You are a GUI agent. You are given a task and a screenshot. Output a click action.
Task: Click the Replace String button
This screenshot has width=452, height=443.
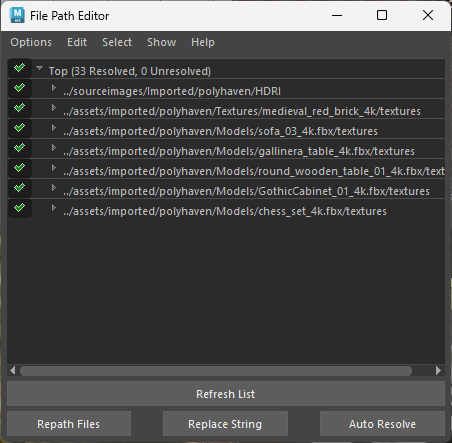click(225, 424)
